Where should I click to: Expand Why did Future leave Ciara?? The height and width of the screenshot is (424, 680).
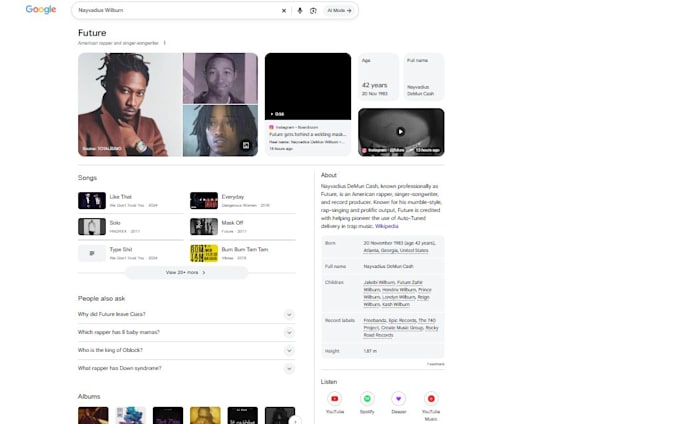tap(186, 314)
